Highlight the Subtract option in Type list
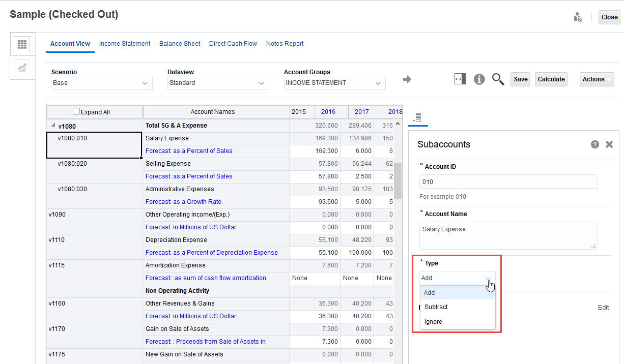 [436, 307]
